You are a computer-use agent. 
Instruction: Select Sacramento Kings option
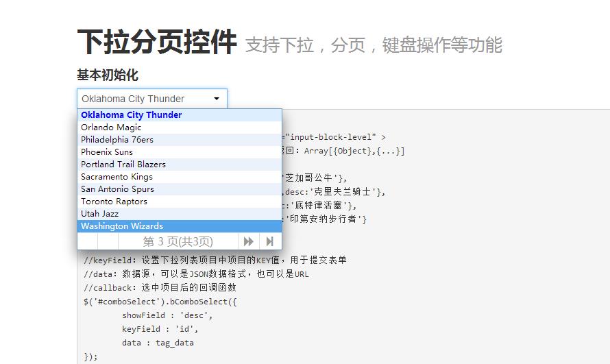pyautogui.click(x=180, y=177)
